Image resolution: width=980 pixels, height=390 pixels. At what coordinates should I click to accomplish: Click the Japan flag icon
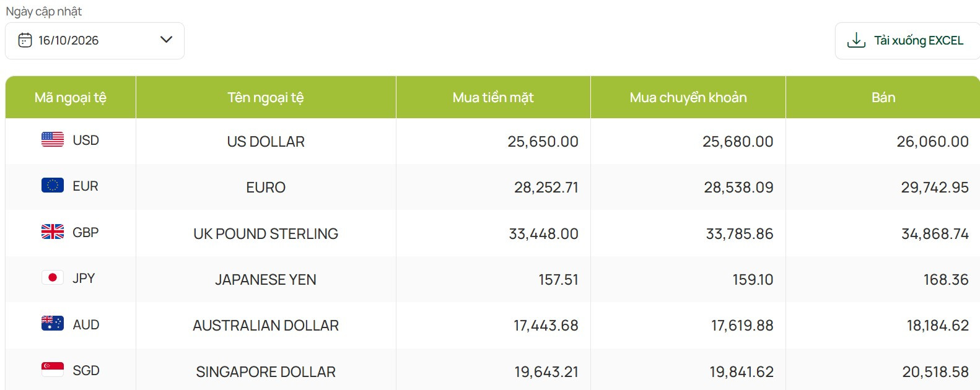(x=53, y=277)
